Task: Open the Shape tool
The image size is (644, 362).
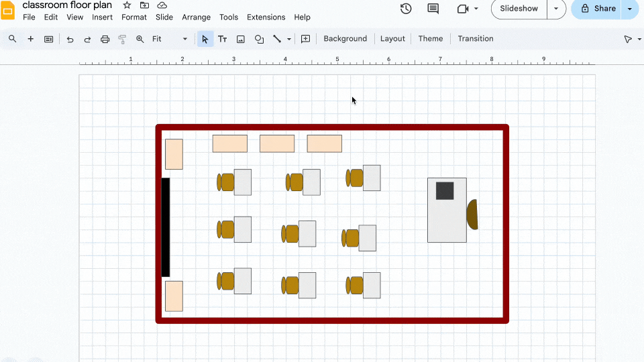Action: pyautogui.click(x=259, y=39)
